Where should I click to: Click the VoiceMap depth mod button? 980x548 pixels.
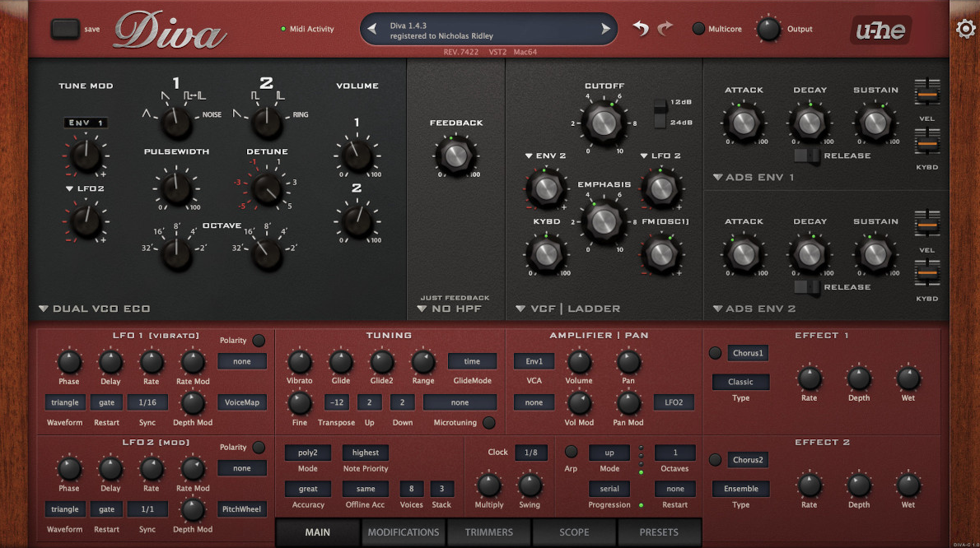(x=242, y=402)
